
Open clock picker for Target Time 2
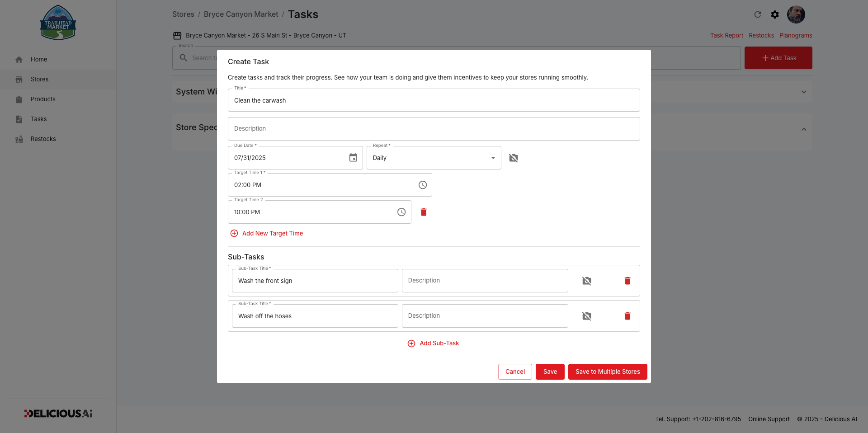click(x=401, y=212)
